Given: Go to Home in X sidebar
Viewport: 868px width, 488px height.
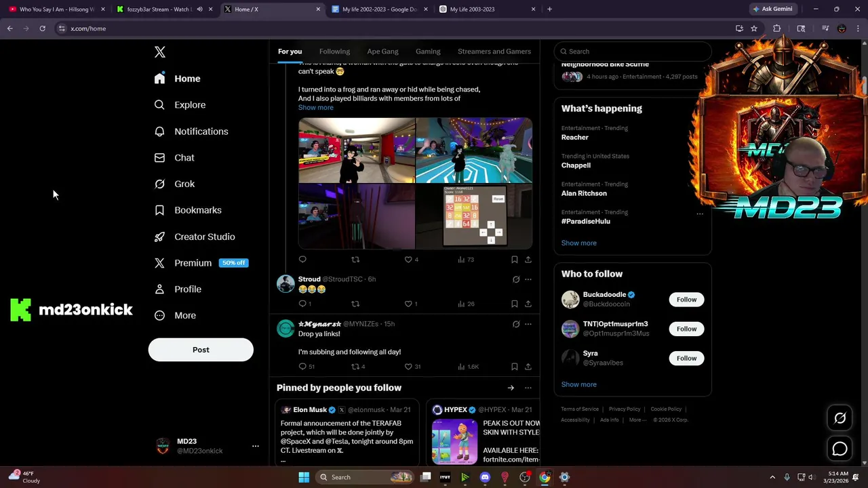Looking at the screenshot, I should point(177,79).
